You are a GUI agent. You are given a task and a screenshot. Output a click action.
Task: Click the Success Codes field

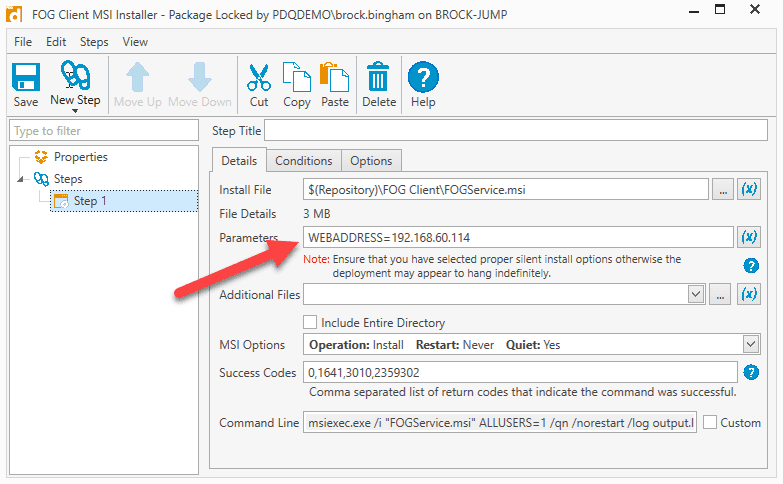520,372
